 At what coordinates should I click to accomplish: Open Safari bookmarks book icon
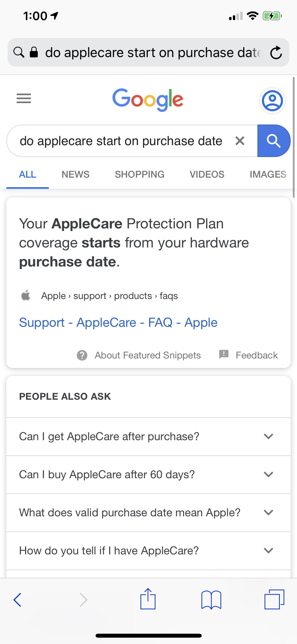tap(211, 600)
